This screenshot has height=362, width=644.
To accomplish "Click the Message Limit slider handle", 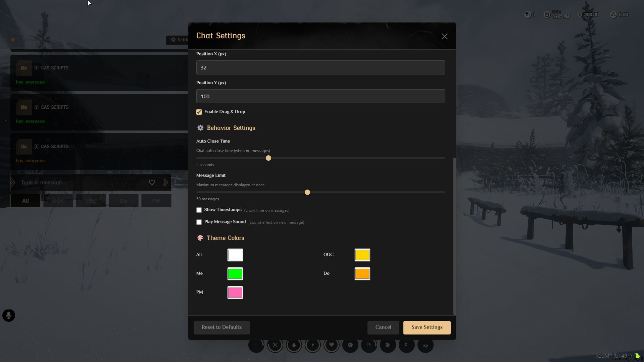I will click(x=307, y=192).
